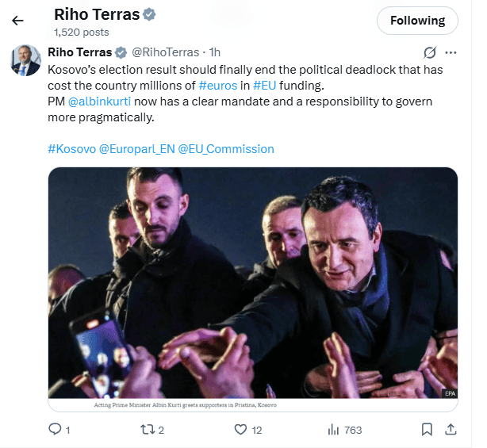Click the Grok icon on post
Viewport: 487px width, 448px height.
429,53
